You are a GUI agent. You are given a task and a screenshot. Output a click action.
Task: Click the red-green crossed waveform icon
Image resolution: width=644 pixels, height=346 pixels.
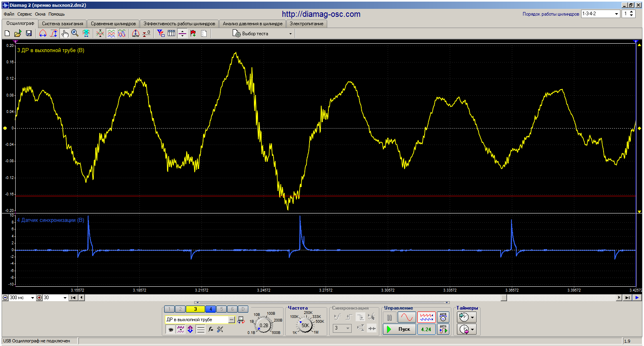pyautogui.click(x=100, y=34)
